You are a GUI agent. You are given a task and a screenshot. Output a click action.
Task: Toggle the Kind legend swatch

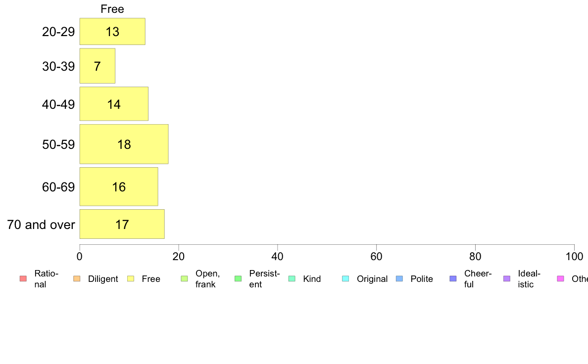292,278
